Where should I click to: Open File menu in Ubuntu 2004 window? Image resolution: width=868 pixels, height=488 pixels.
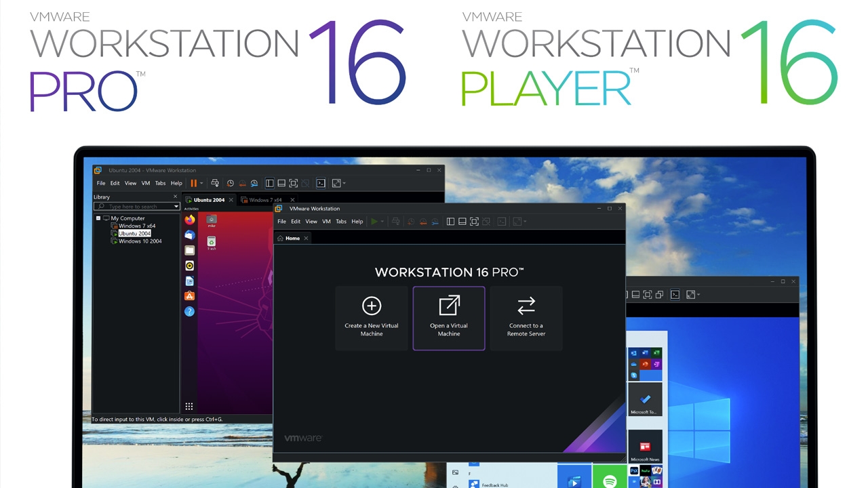click(x=101, y=183)
